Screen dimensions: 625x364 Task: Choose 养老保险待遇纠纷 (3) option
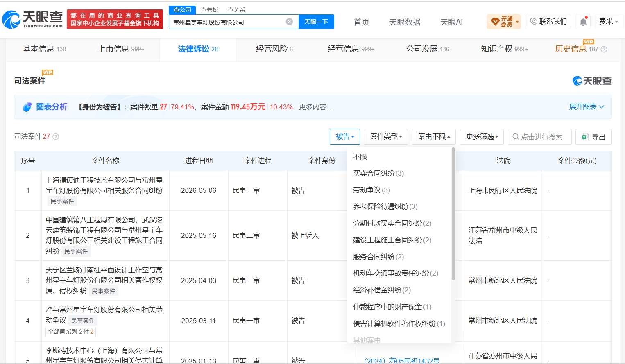pyautogui.click(x=385, y=207)
